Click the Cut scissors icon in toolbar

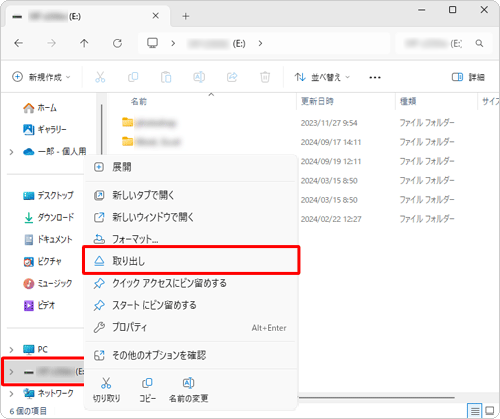(100, 77)
